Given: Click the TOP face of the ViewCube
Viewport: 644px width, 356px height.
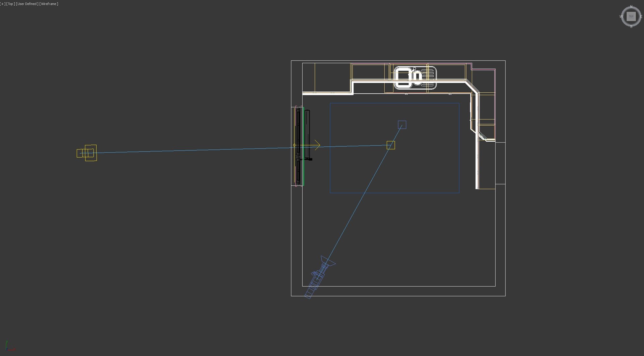Looking at the screenshot, I should 631,16.
